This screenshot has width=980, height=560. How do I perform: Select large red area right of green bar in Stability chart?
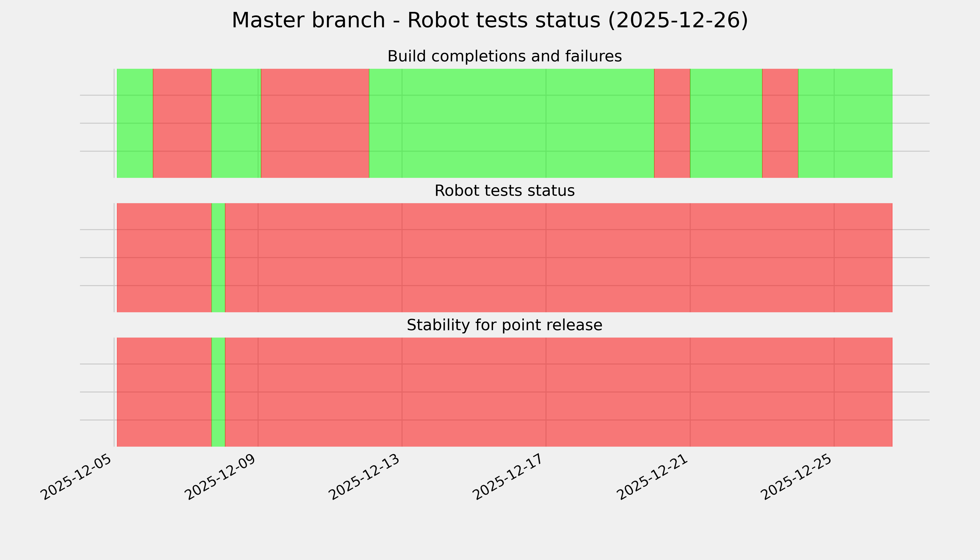558,392
